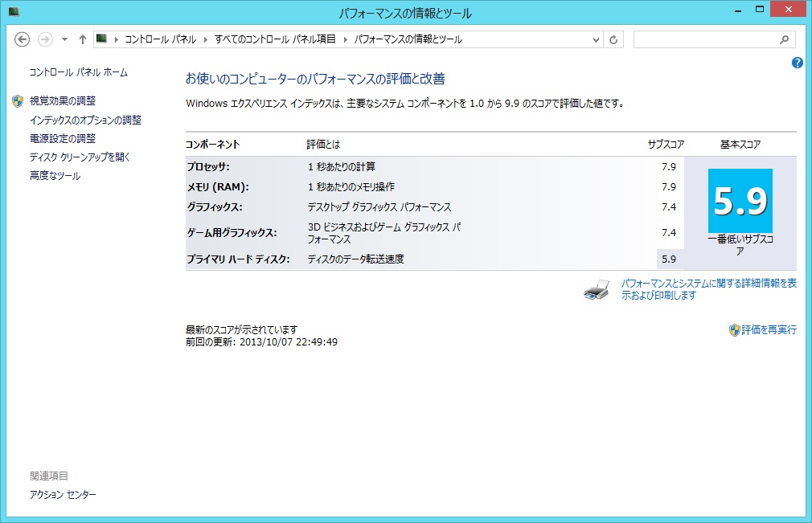Open アクション センター link
This screenshot has width=812, height=523.
pyautogui.click(x=63, y=495)
